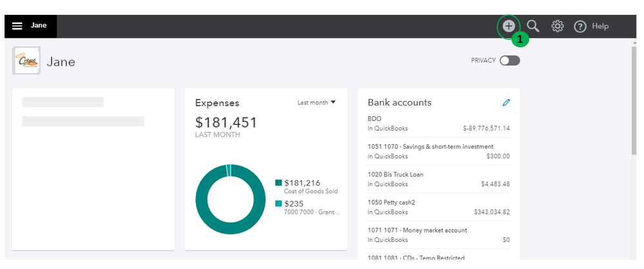The width and height of the screenshot is (644, 269).
Task: Click the Cost of Goods Sold swatch
Action: (278, 183)
